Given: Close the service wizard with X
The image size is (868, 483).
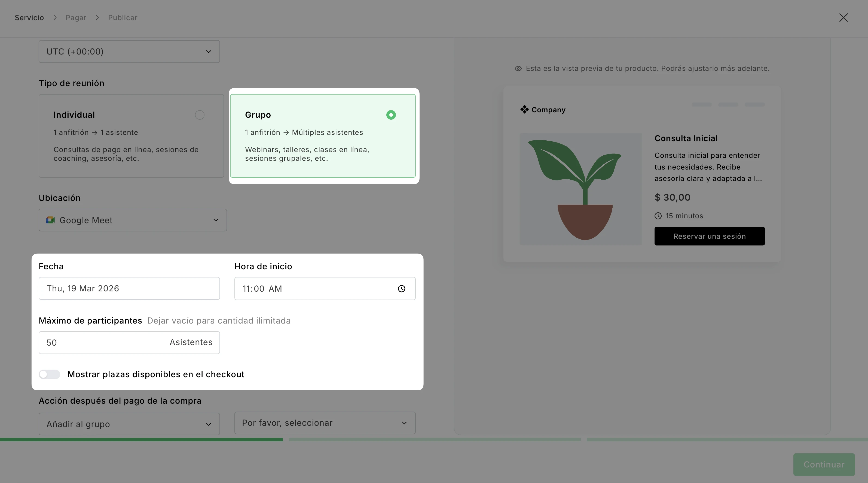Looking at the screenshot, I should [843, 17].
